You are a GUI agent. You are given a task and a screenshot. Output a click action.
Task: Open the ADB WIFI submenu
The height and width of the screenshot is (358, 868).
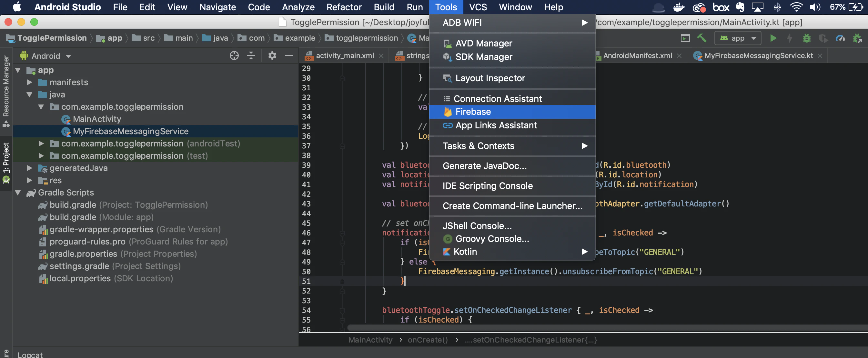[512, 23]
